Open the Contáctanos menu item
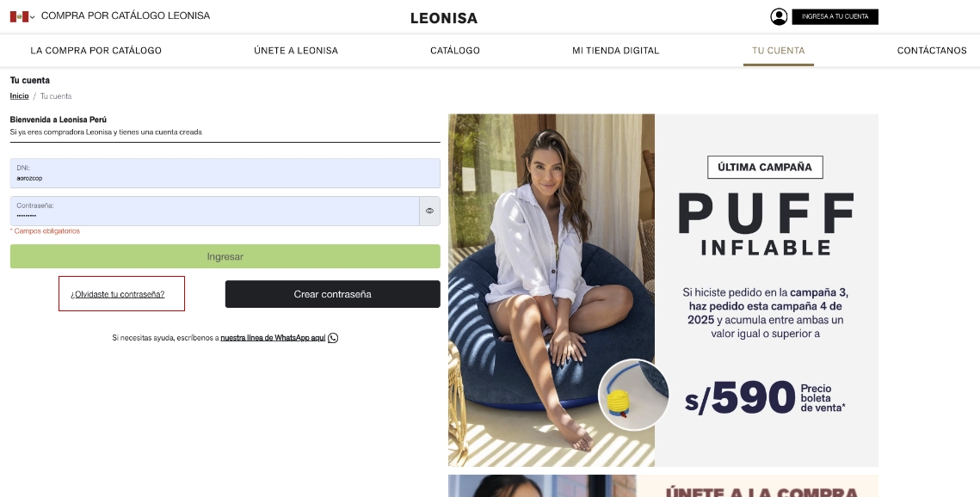This screenshot has width=980, height=497. pos(932,51)
